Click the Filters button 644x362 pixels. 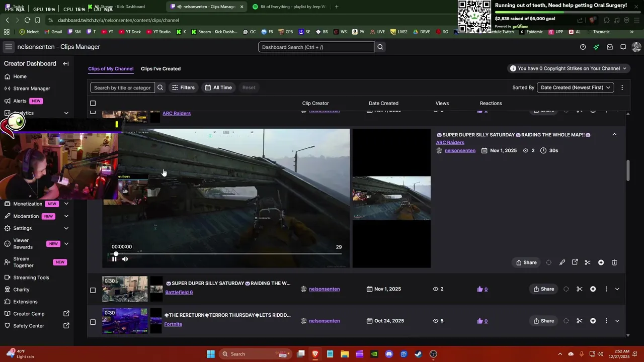(183, 87)
